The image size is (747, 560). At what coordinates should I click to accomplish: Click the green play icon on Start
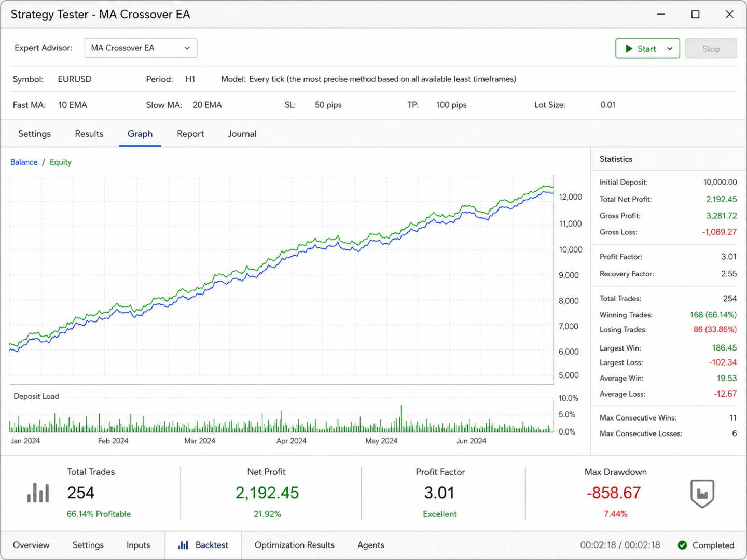coord(629,49)
